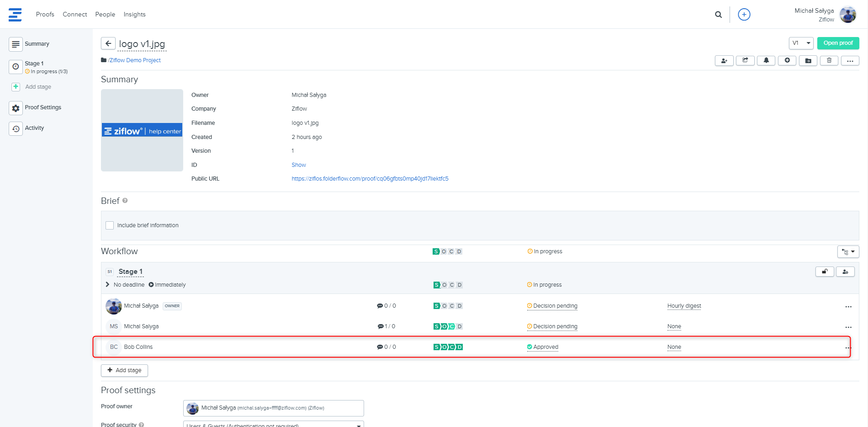Click Michal Salyga (MS) comment count 1 / 0
The height and width of the screenshot is (427, 868).
[386, 326]
